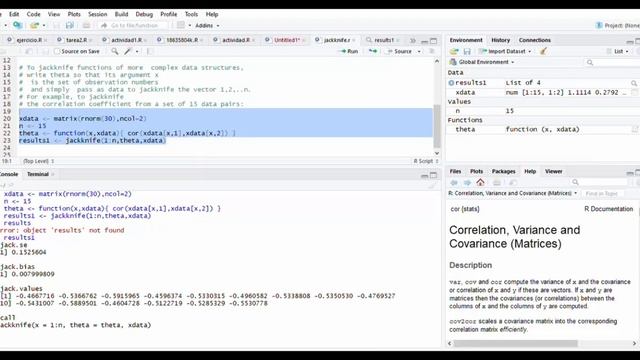The width and height of the screenshot is (640, 360).
Task: Click the save all icon in main toolbar
Action: (70, 25)
